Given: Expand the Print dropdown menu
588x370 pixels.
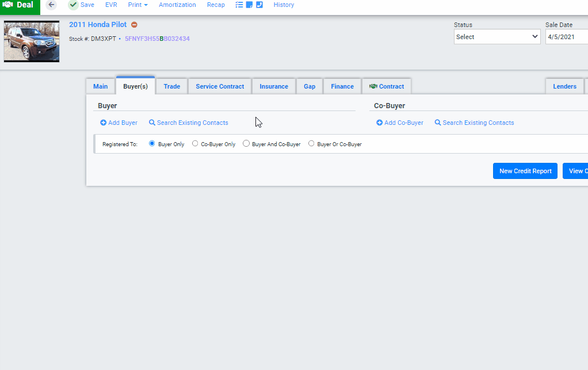Looking at the screenshot, I should [138, 5].
